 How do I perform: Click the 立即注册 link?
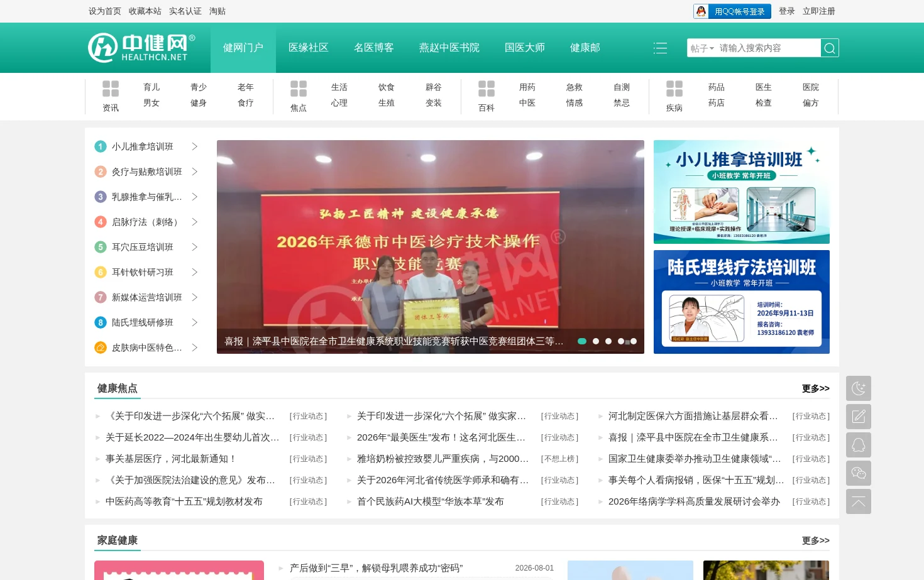tap(819, 11)
